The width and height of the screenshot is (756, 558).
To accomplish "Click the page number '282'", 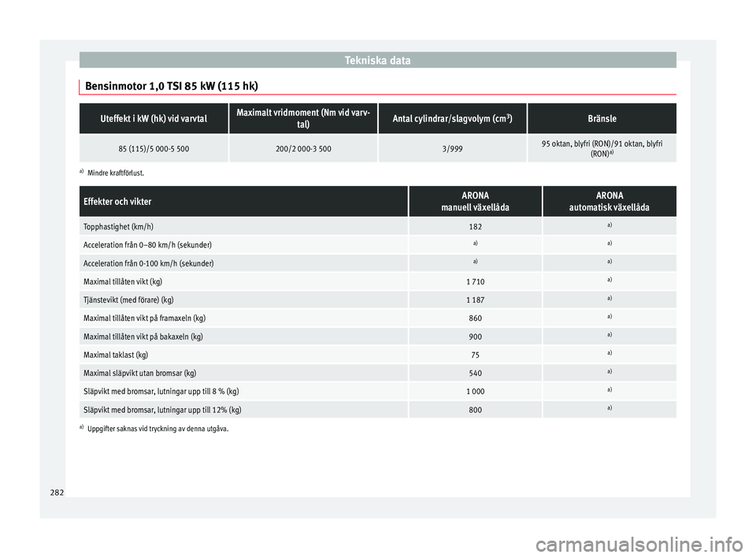I will [57, 493].
